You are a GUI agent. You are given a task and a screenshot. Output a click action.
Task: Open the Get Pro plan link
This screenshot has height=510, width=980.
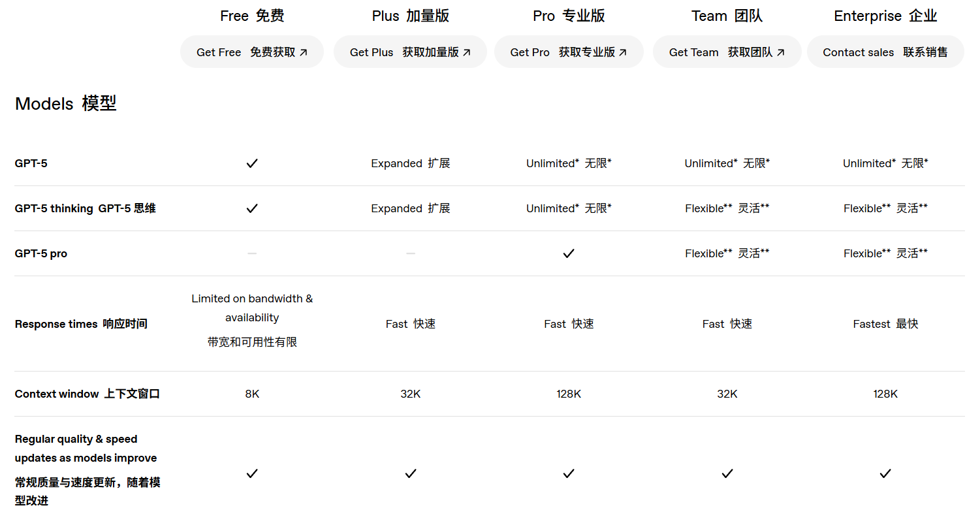click(569, 52)
